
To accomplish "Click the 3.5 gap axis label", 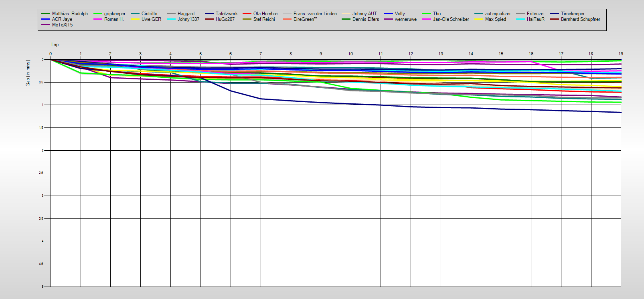I will point(42,218).
